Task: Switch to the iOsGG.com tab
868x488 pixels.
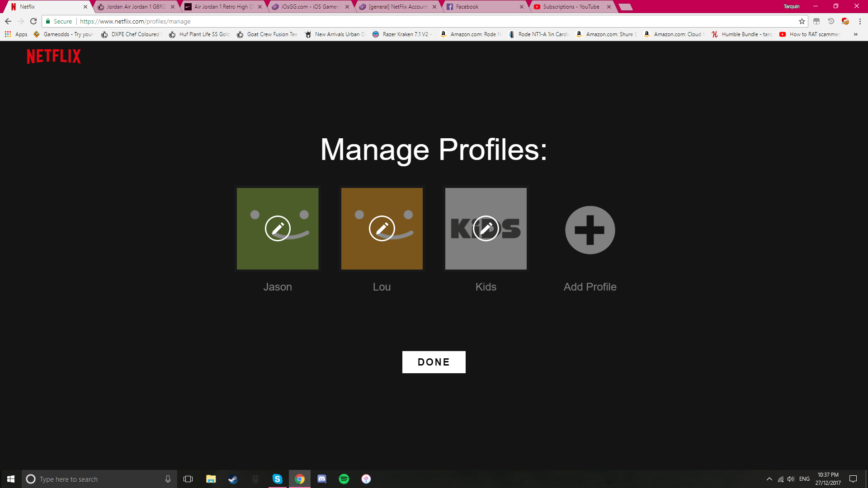Action: (x=311, y=7)
